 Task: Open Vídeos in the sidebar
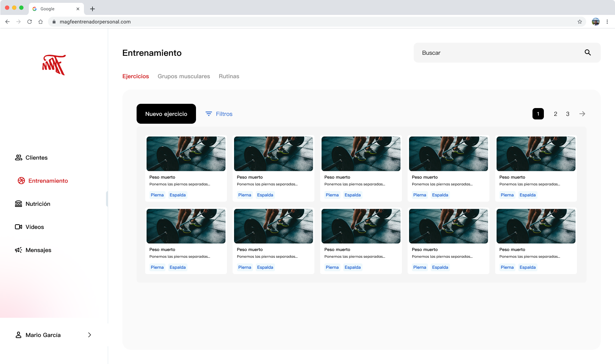pos(30,227)
